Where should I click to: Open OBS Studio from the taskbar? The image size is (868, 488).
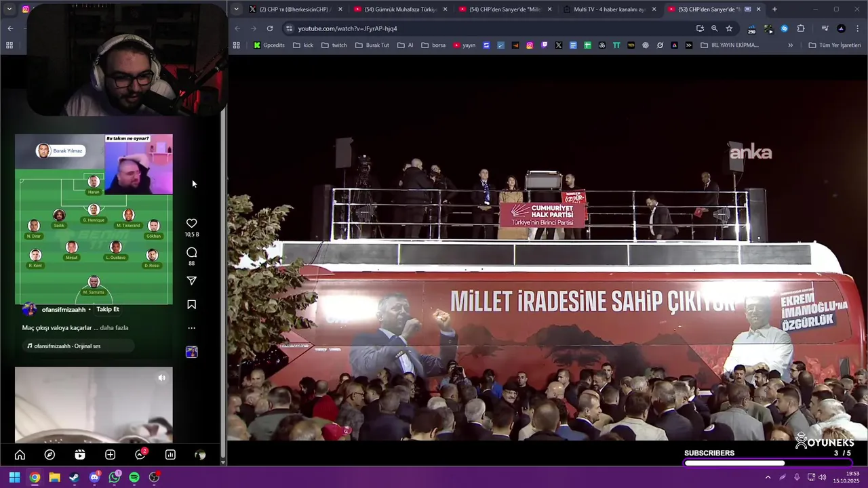pyautogui.click(x=155, y=477)
